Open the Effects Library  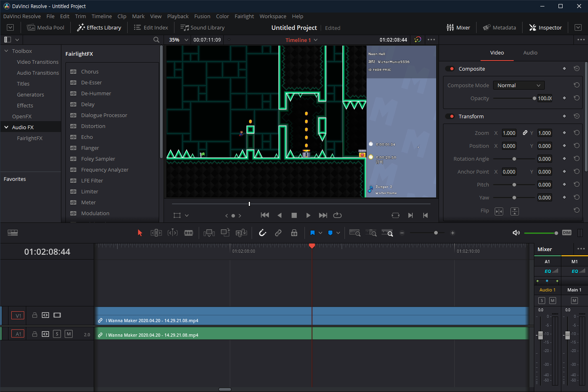(x=99, y=27)
